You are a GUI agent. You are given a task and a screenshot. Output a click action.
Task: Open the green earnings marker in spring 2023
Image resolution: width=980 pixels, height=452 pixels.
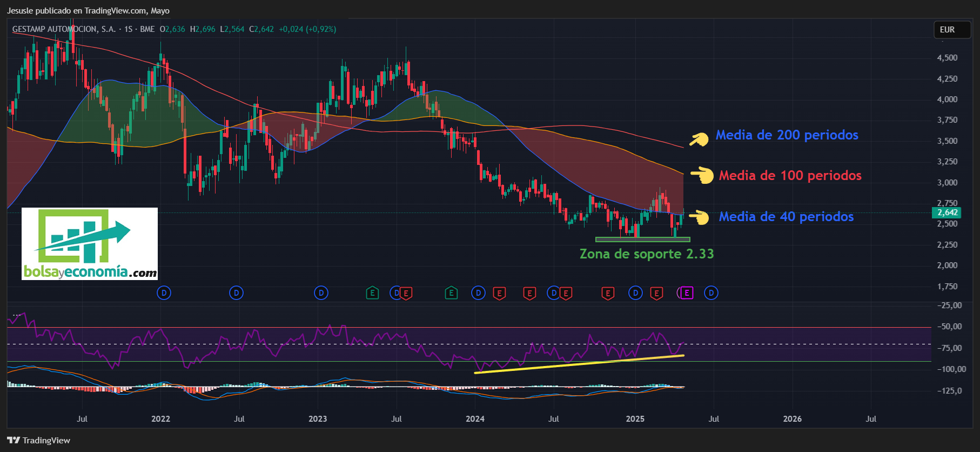372,293
